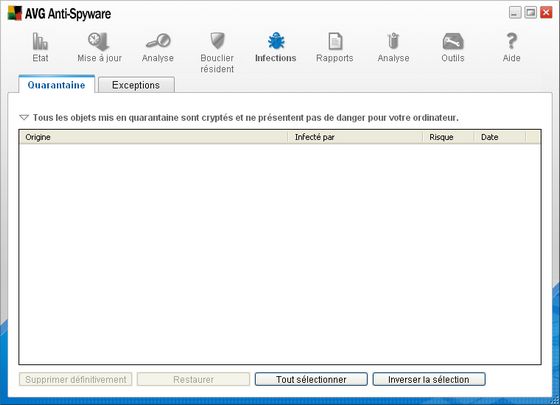560x405 pixels.
Task: Minimize the AVG Anti-Spyware window
Action: 515,13
